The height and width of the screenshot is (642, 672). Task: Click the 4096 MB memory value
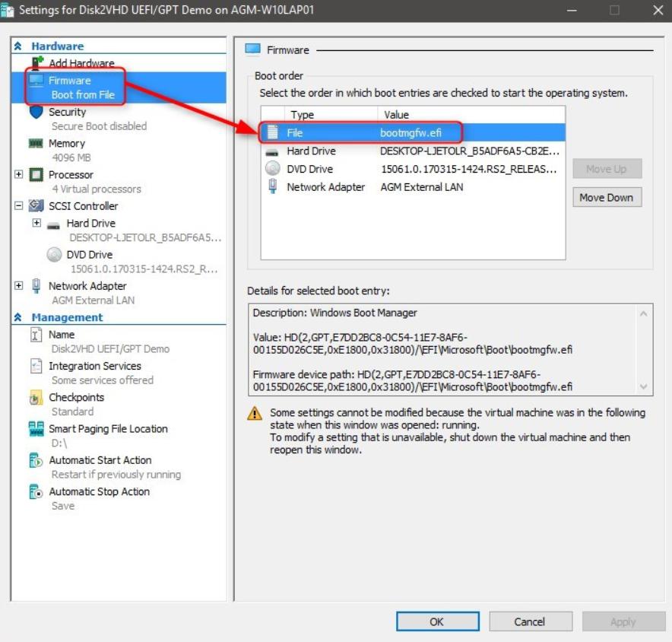(71, 157)
